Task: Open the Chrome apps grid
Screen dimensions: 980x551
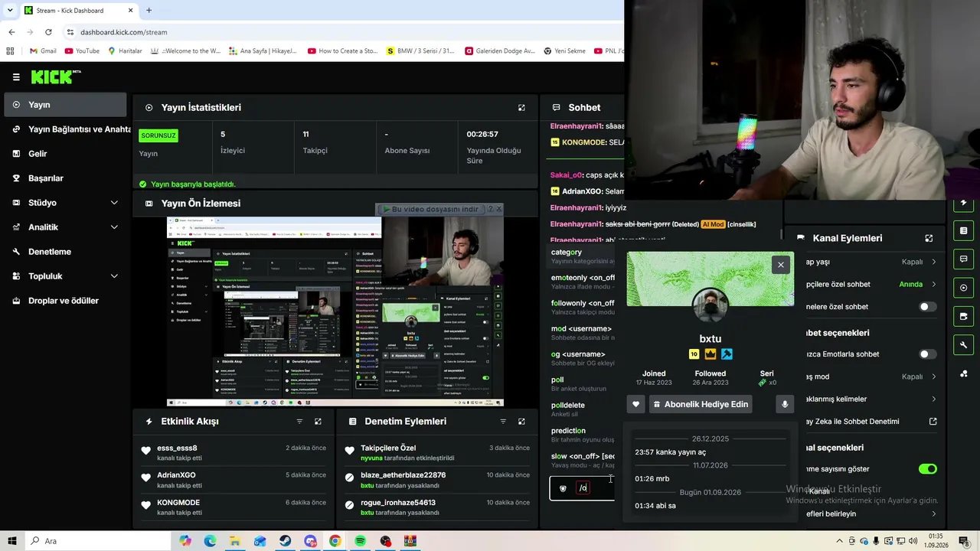Action: pos(10,51)
